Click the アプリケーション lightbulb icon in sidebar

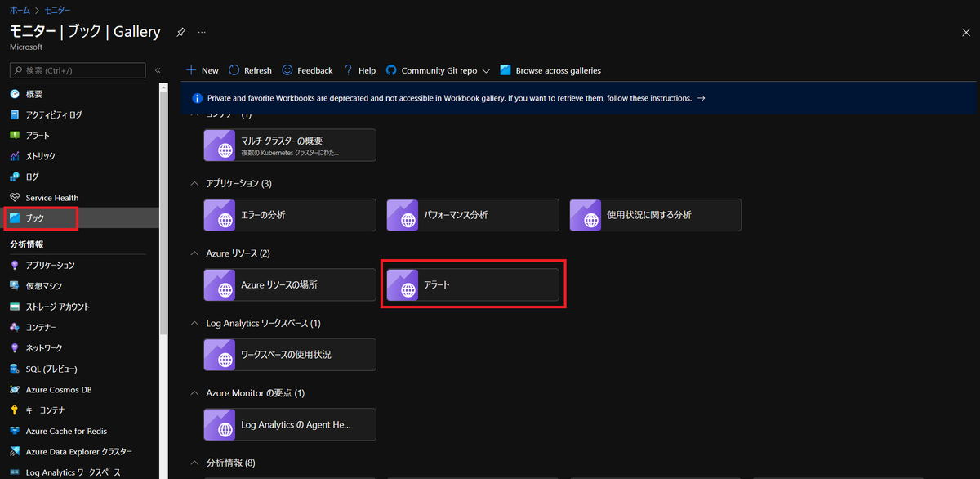point(15,265)
